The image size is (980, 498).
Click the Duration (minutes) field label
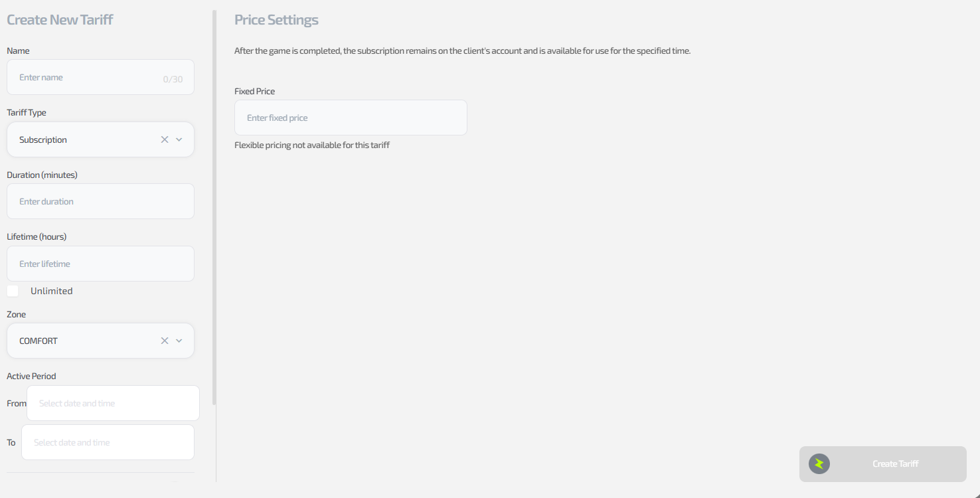coord(42,175)
